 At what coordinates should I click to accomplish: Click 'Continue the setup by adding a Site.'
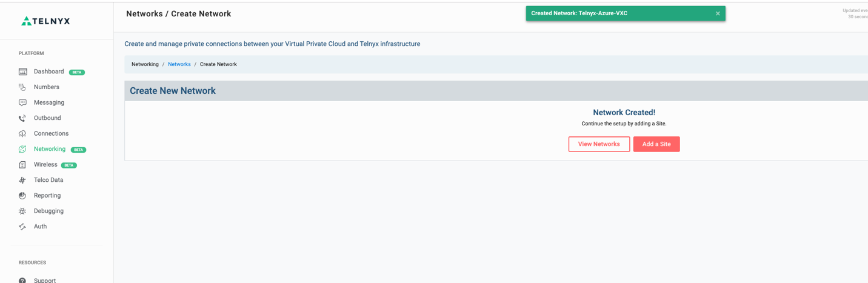(x=624, y=124)
